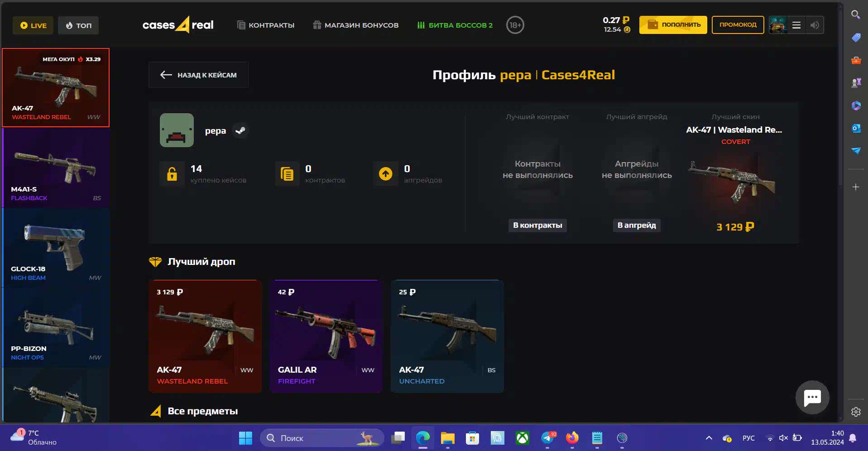The height and width of the screenshot is (451, 868).
Task: Open Telegram from taskbar
Action: 547,438
